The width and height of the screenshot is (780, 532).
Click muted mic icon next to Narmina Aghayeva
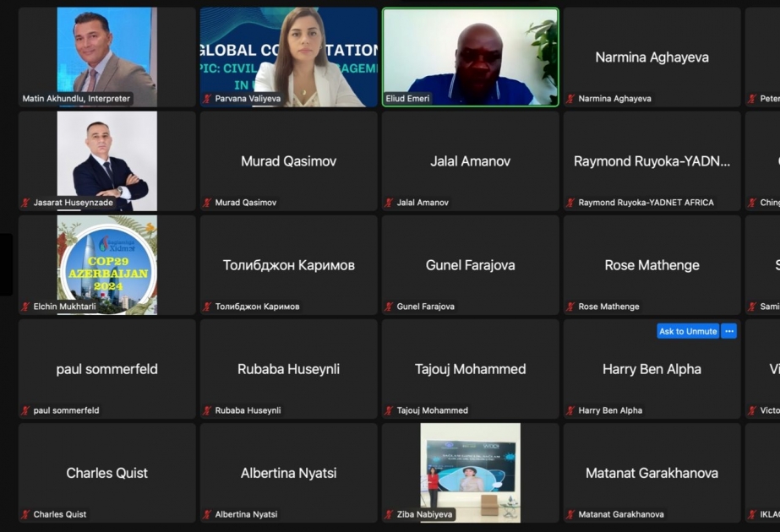(x=570, y=99)
